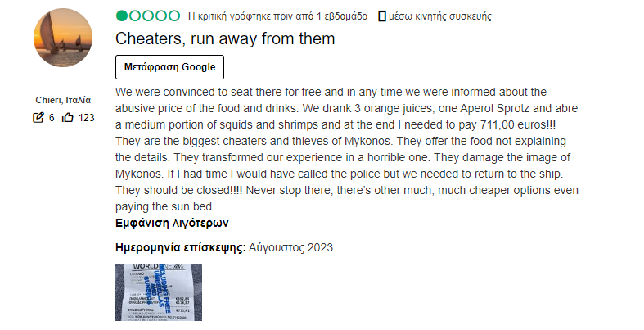Click inside the review body paragraph
This screenshot has width=644, height=330.
(x=344, y=149)
